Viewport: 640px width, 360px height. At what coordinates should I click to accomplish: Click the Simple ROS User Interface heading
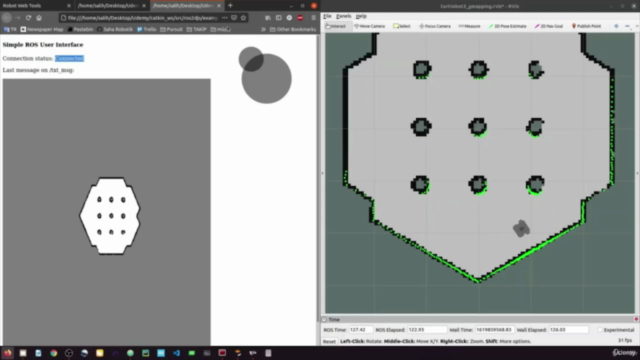tap(43, 45)
